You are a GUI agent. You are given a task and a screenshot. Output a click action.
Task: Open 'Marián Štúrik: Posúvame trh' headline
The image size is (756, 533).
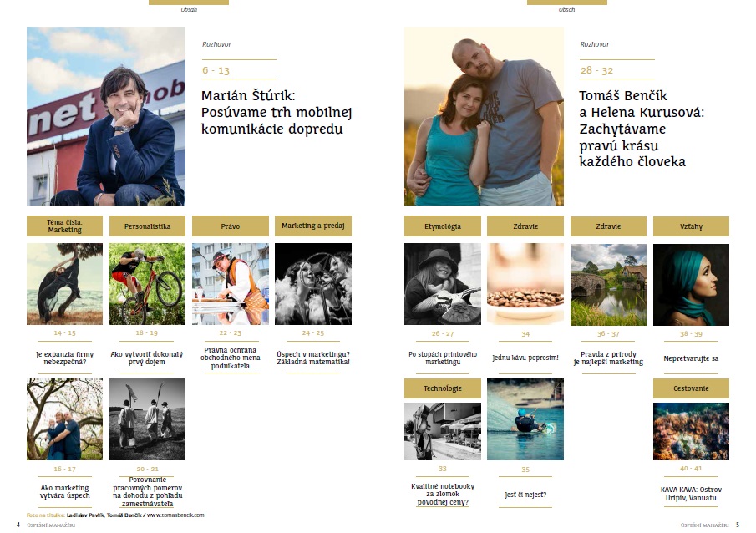tap(277, 112)
